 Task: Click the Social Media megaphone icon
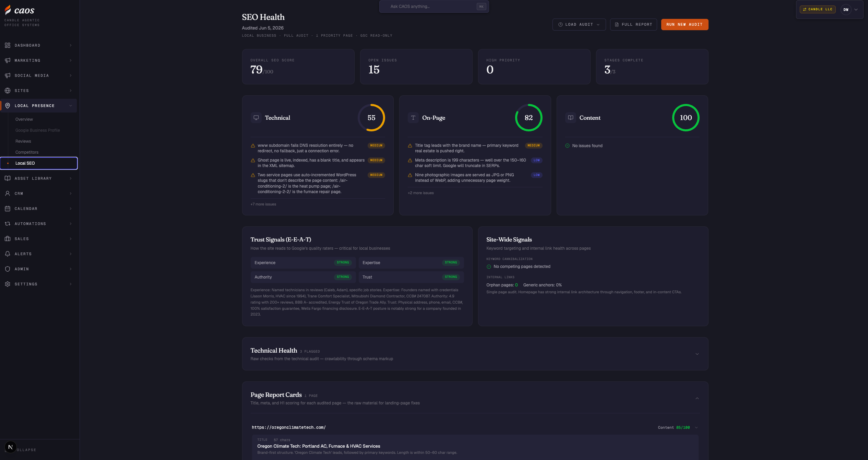click(8, 75)
